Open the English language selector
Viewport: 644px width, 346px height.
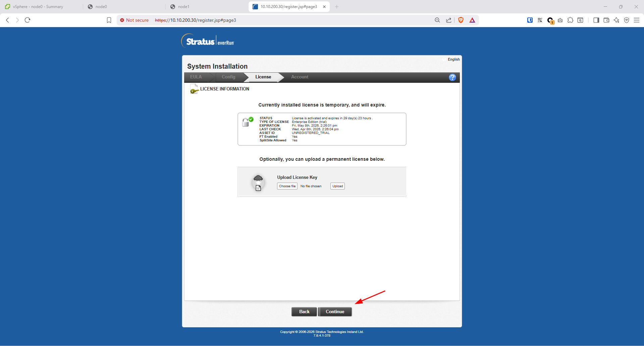tap(453, 59)
